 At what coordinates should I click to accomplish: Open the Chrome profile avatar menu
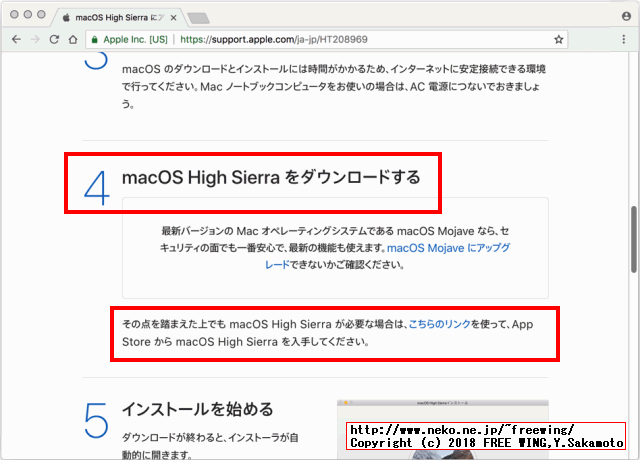point(626,16)
